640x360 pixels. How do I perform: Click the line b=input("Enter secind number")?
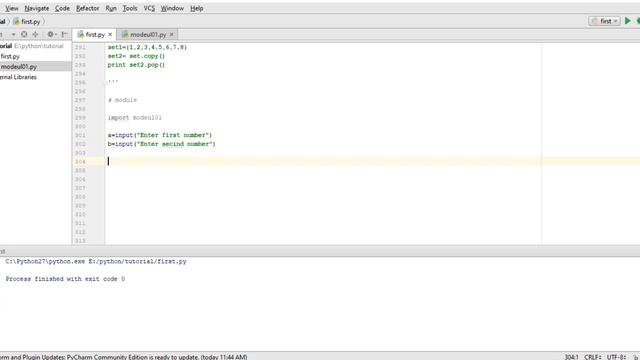[162, 144]
